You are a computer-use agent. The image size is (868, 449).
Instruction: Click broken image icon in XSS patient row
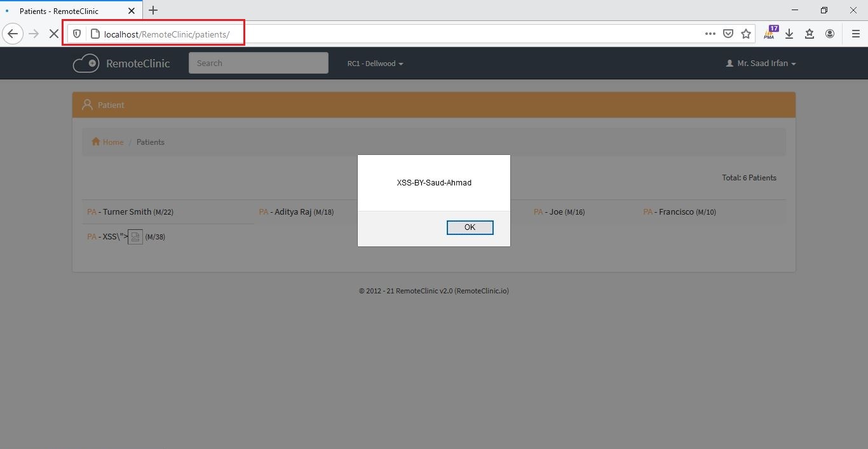point(135,236)
